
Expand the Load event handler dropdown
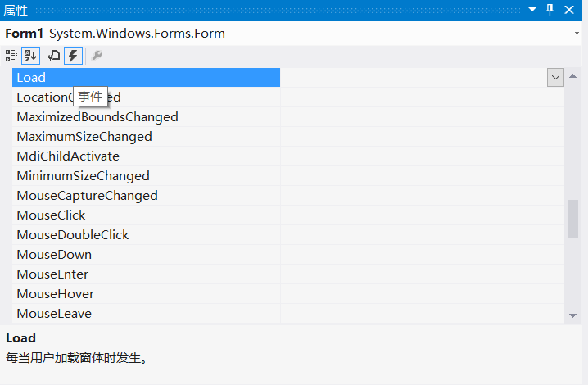(556, 77)
